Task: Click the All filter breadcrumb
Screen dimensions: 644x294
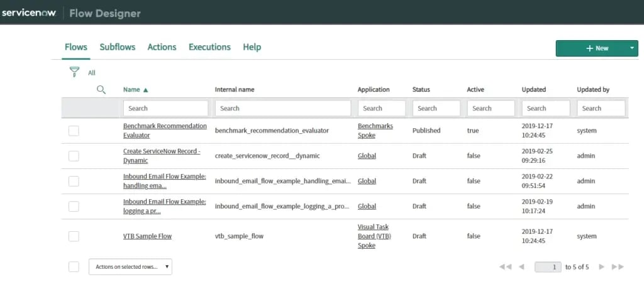Action: click(92, 73)
